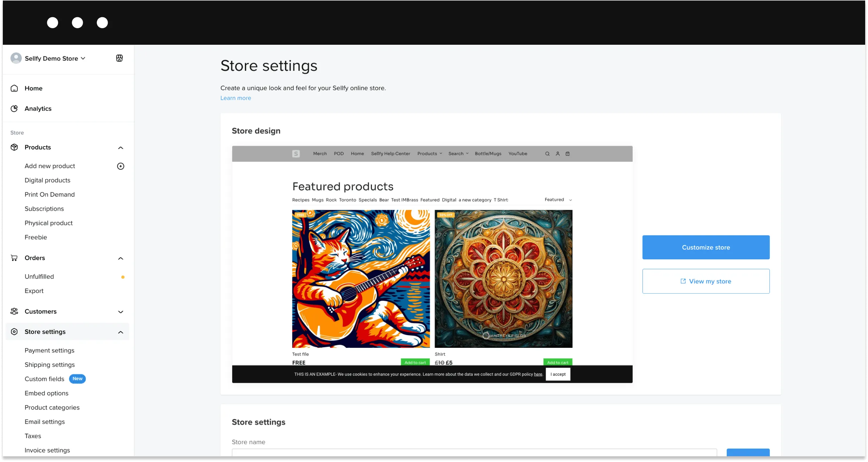
Task: Open Physical product
Action: point(49,223)
